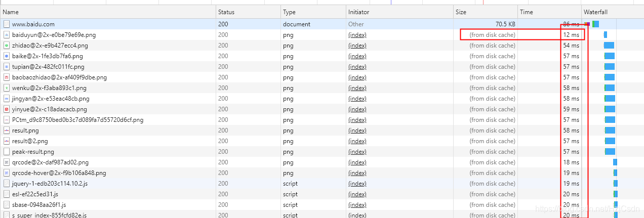The width and height of the screenshot is (644, 218).
Task: Click the script icon beside sbase-0948aa26f1.js
Action: tap(7, 205)
